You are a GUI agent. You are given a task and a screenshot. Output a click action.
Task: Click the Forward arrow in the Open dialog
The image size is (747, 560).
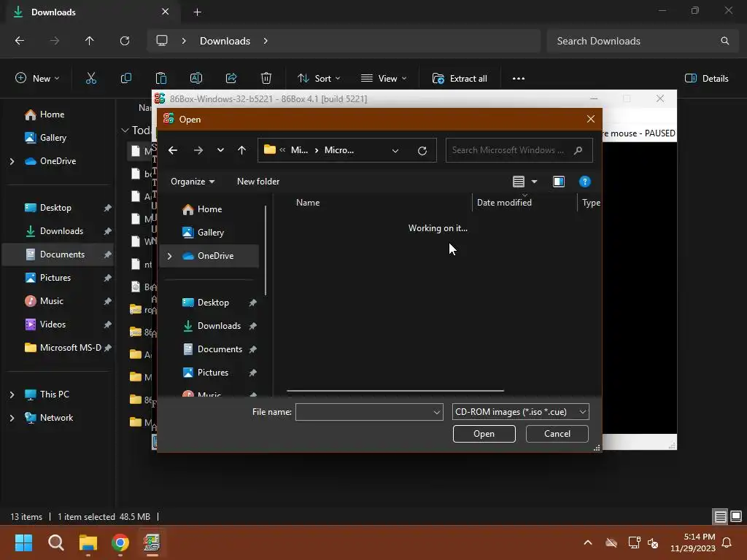coord(198,150)
